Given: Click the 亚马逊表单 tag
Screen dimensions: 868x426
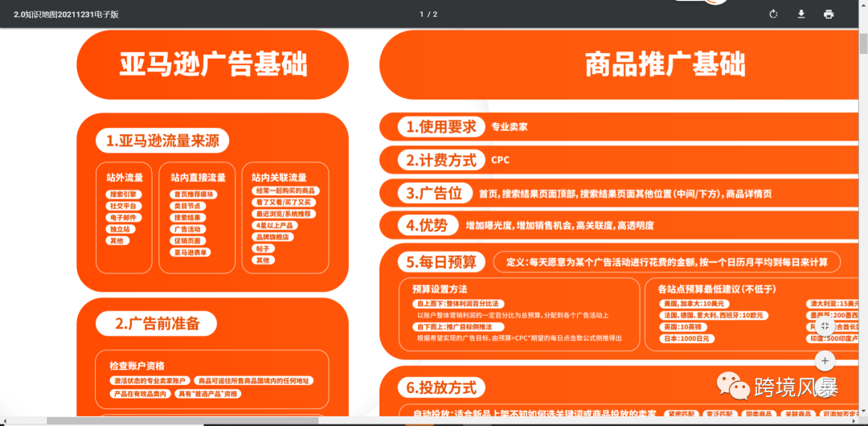Looking at the screenshot, I should (x=190, y=252).
